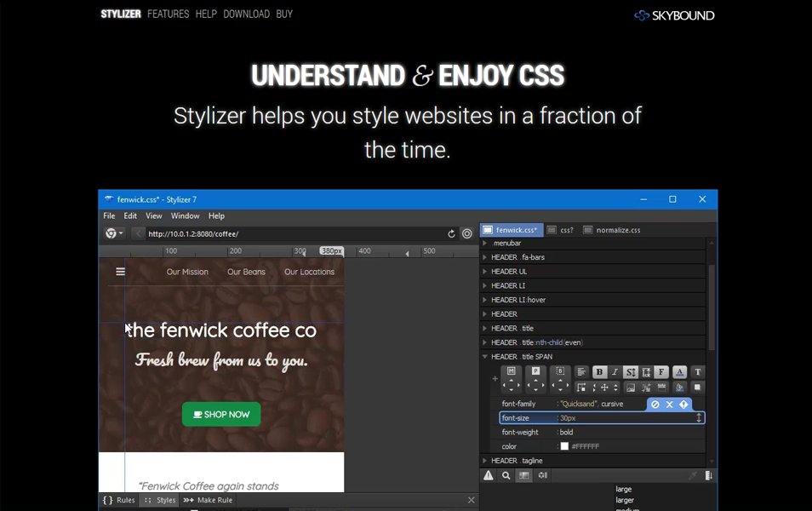Click the URL address field

(295, 233)
